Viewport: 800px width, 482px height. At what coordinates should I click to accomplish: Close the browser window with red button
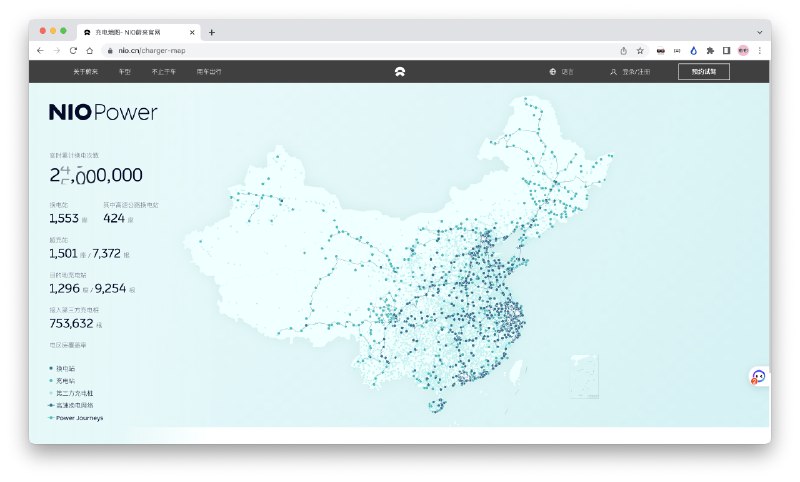43,31
